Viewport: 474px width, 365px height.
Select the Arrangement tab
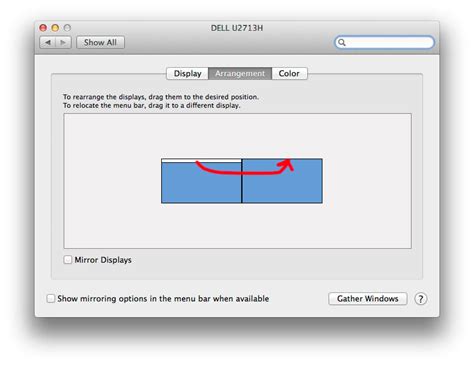[240, 73]
